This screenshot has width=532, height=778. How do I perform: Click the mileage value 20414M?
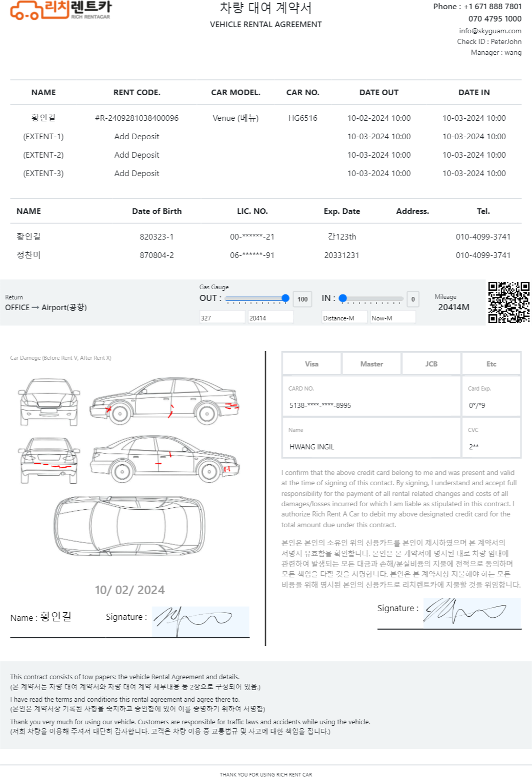click(454, 307)
